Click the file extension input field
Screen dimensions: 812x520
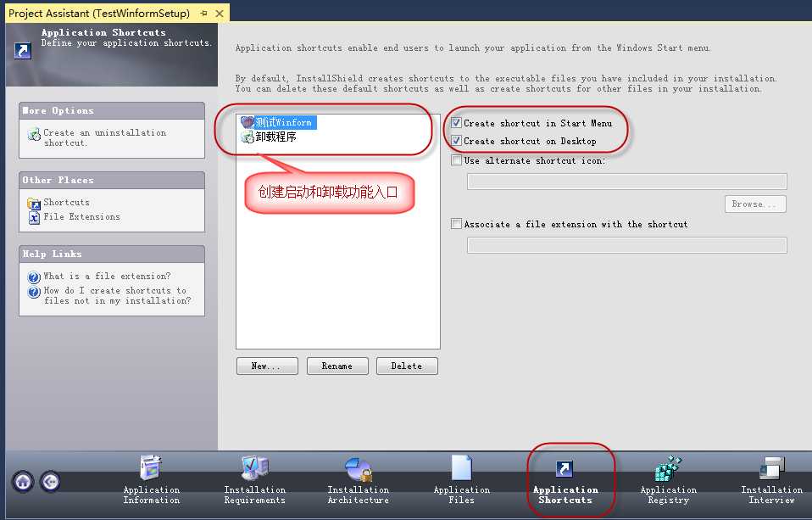click(x=627, y=245)
